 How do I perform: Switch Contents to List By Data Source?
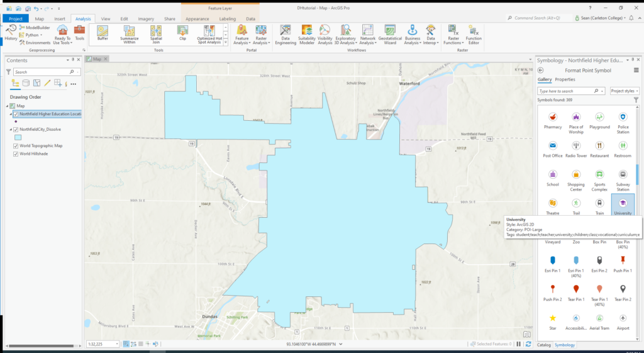click(x=26, y=83)
